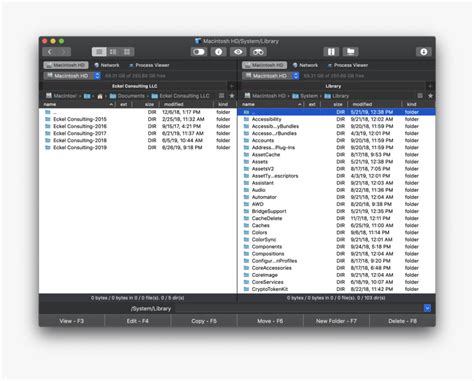
Task: Open file info with the 'i' toolbar icon
Action: coord(218,52)
